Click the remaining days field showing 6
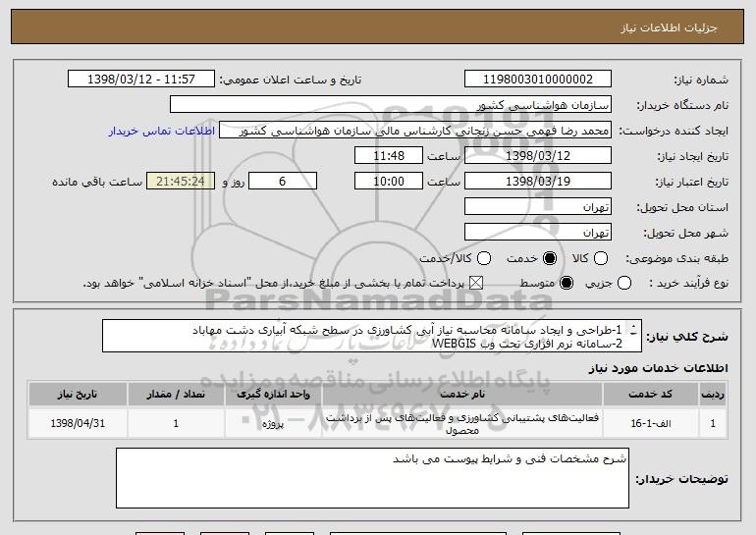This screenshot has height=535, width=756. [283, 182]
